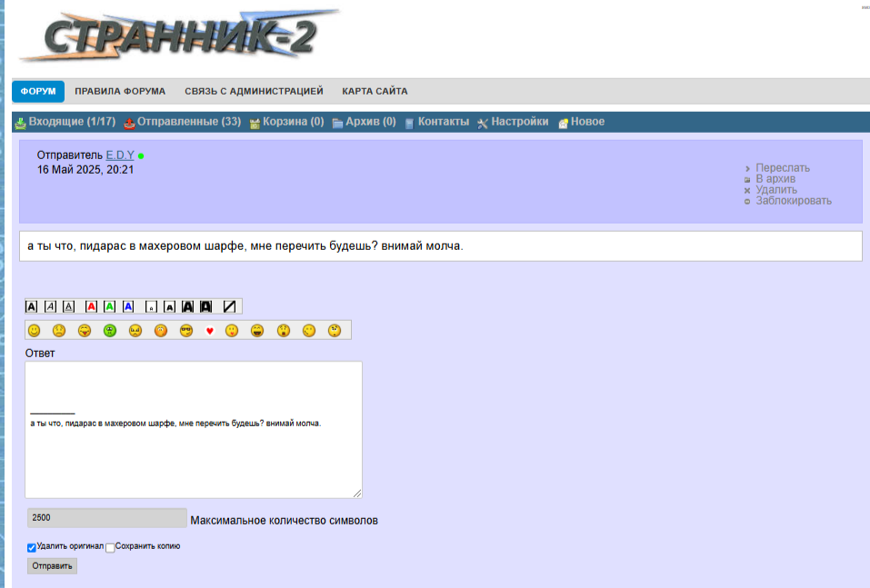
Task: Insert the angry face emoticon
Action: [135, 331]
